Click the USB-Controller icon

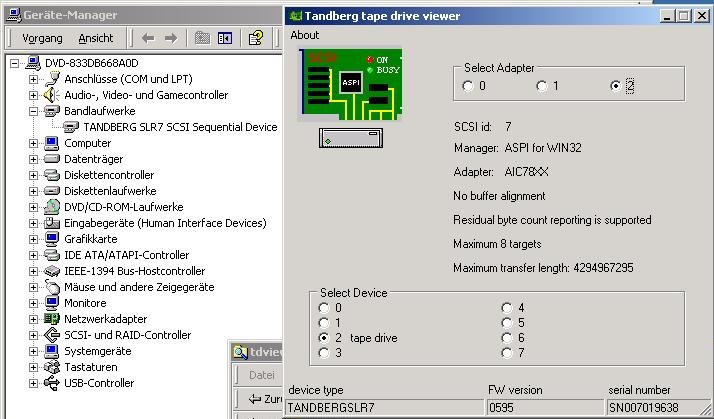[x=51, y=383]
